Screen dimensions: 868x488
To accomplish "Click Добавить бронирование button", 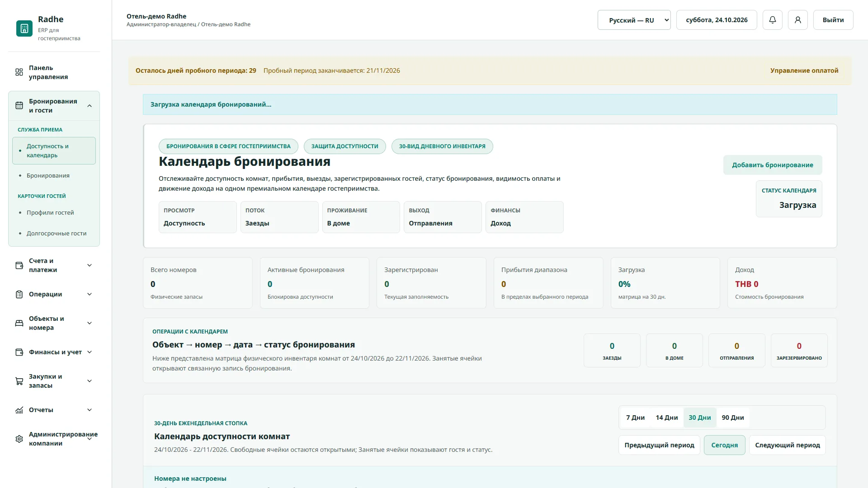I will click(773, 165).
